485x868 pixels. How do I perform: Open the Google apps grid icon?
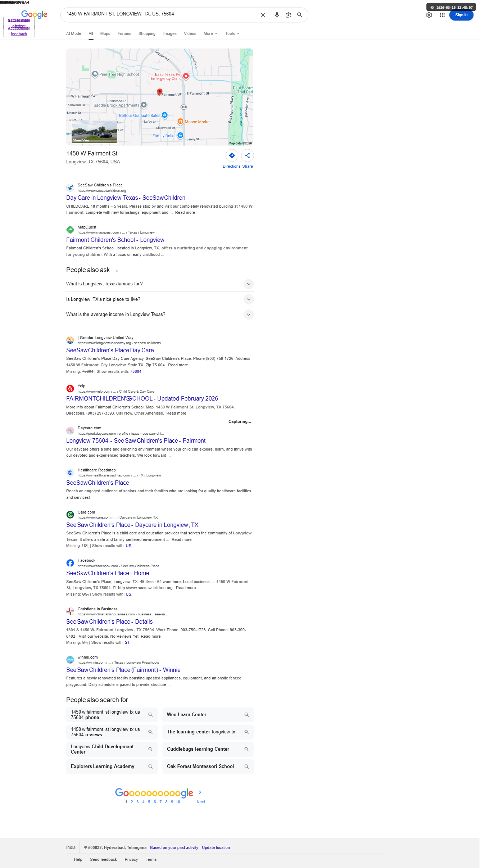(442, 15)
